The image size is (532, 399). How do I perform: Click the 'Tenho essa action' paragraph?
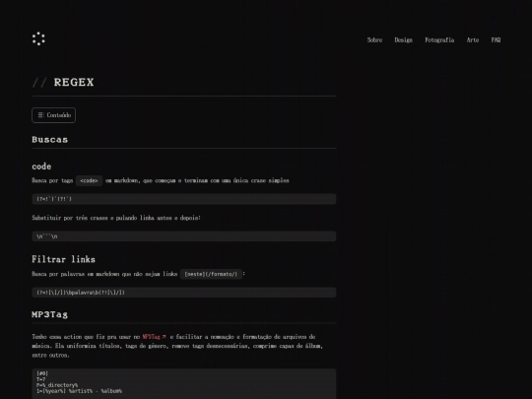177,346
